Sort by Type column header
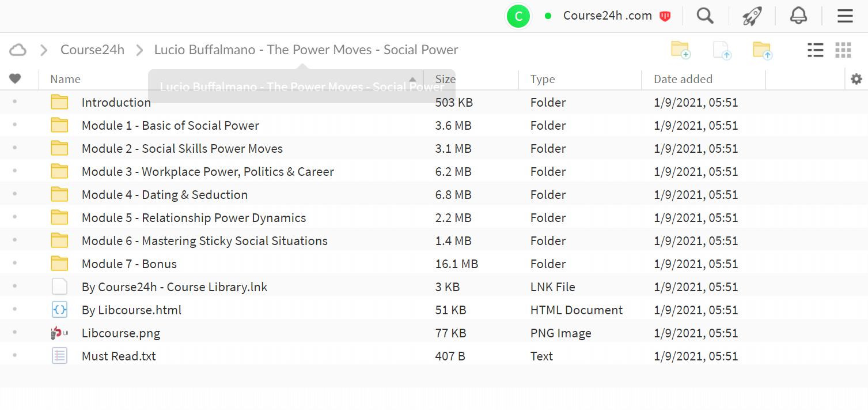Screen dimensions: 868x410 (543, 79)
